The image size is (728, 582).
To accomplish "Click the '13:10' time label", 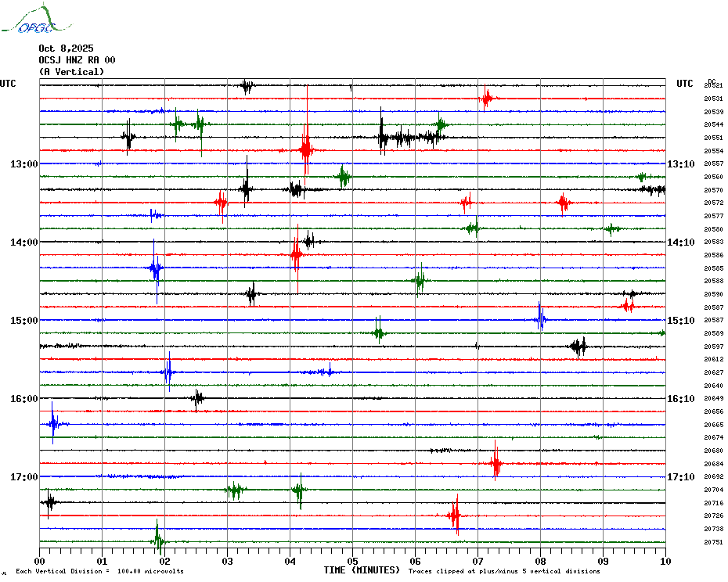I will tap(681, 163).
